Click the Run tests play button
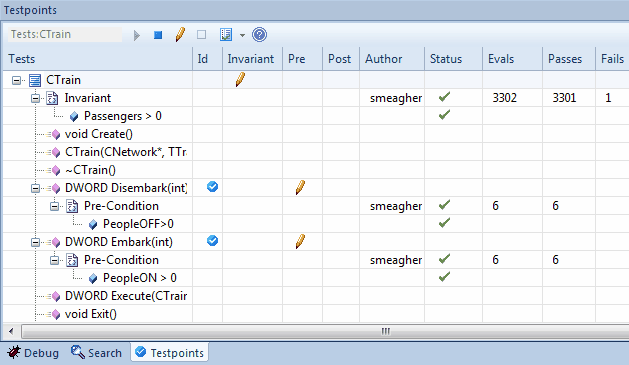This screenshot has width=629, height=365. coord(137,35)
